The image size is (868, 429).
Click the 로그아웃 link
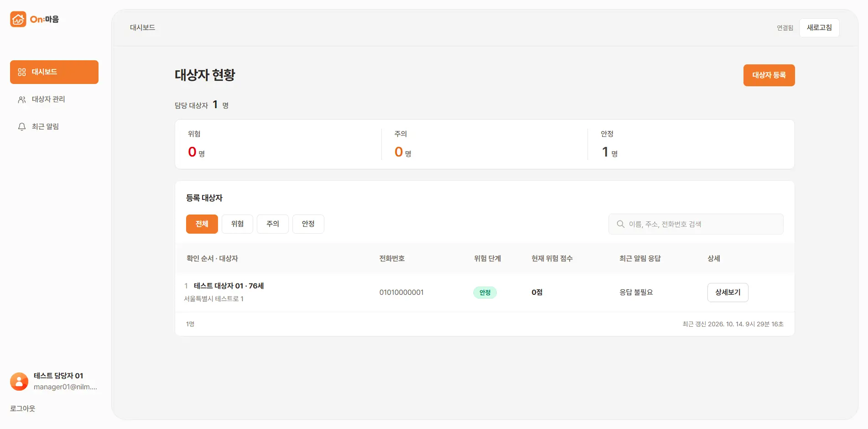pyautogui.click(x=23, y=408)
